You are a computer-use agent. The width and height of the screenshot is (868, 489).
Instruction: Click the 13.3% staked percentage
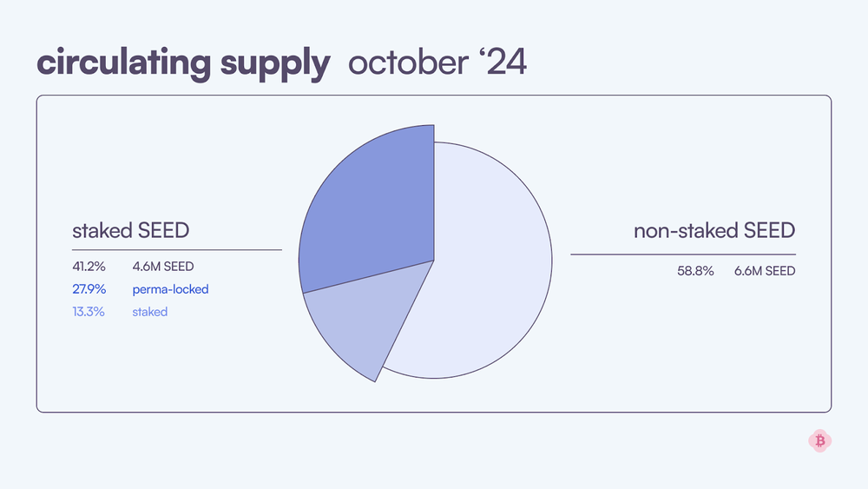88,312
